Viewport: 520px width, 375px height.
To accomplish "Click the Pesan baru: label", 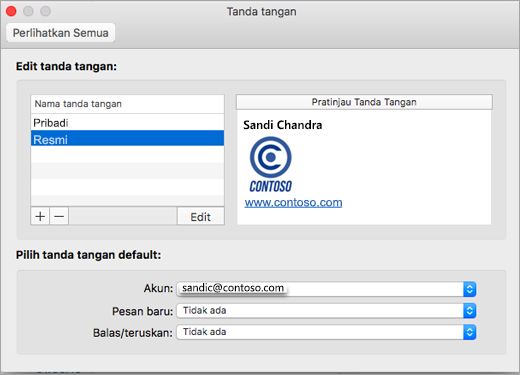I will coord(142,311).
